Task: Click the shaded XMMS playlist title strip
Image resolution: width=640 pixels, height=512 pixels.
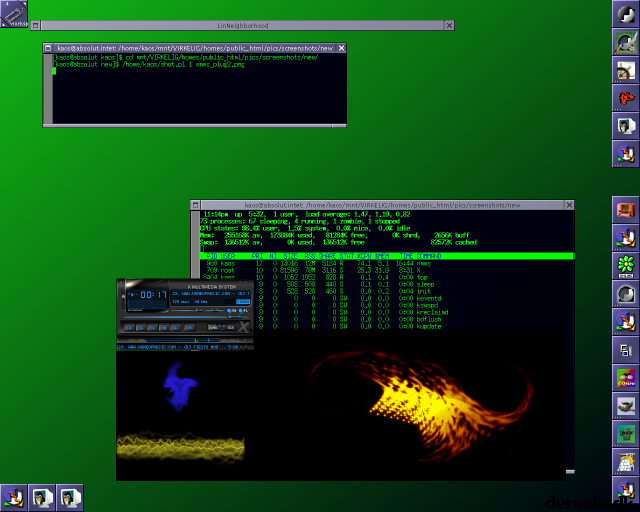Action: (185, 347)
